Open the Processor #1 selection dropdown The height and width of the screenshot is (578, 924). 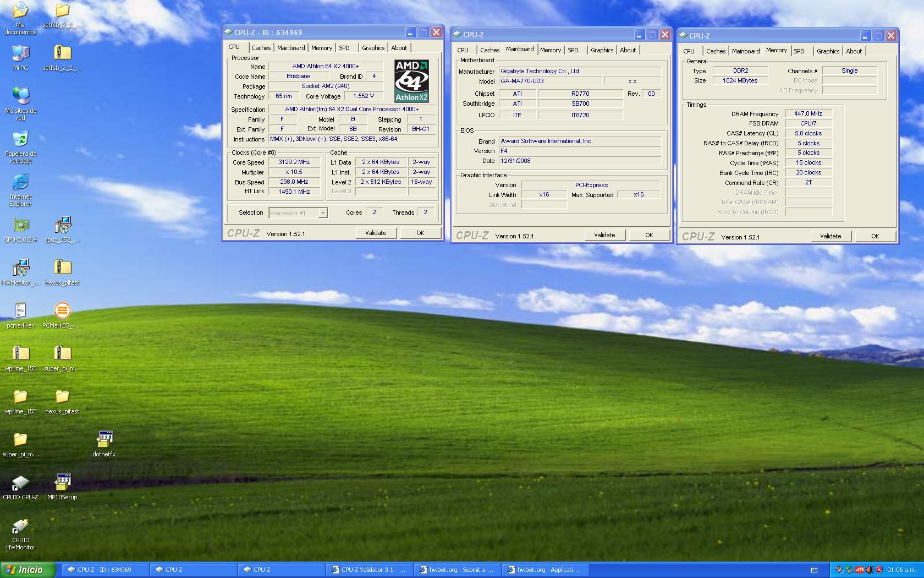(298, 213)
